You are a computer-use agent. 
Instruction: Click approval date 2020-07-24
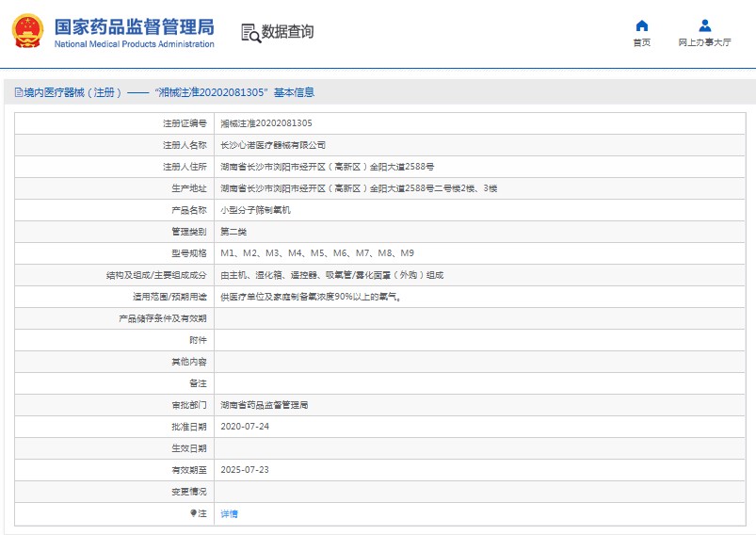click(245, 427)
